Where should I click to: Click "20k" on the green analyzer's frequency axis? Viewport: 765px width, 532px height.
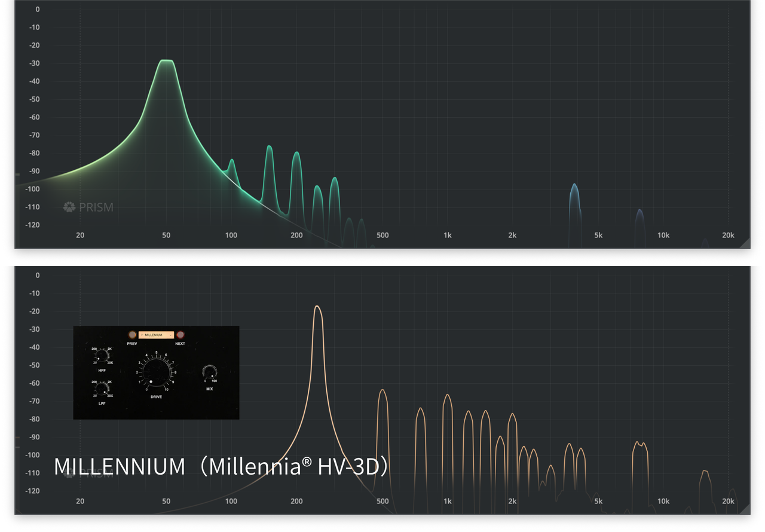click(728, 236)
